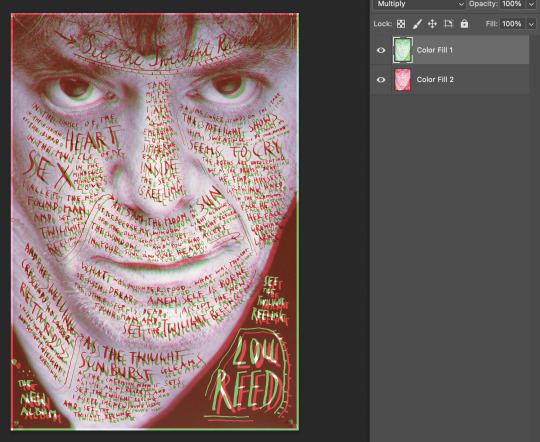540x442 pixels.
Task: Open the Multiply blend mode dropdown
Action: click(x=419, y=4)
